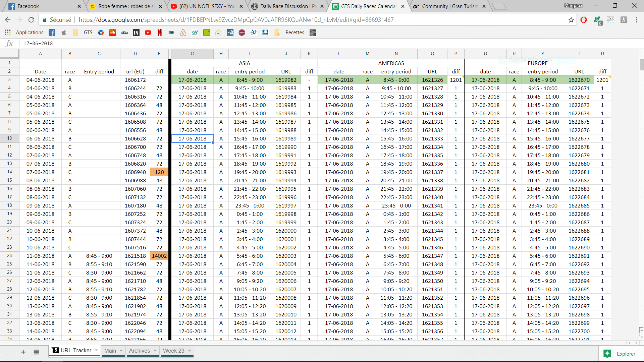Add a new sheet with plus button
The width and height of the screenshot is (644, 362).
tap(23, 352)
